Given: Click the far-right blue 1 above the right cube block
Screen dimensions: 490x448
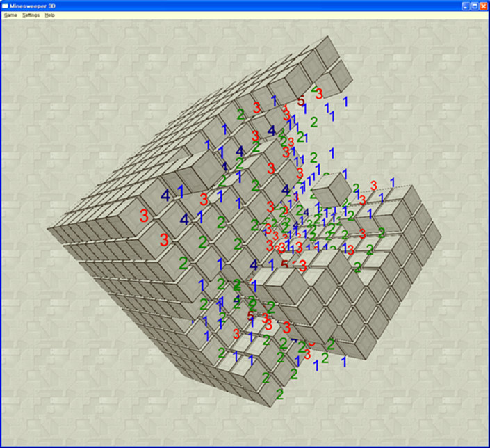Looking at the screenshot, I should [393, 182].
